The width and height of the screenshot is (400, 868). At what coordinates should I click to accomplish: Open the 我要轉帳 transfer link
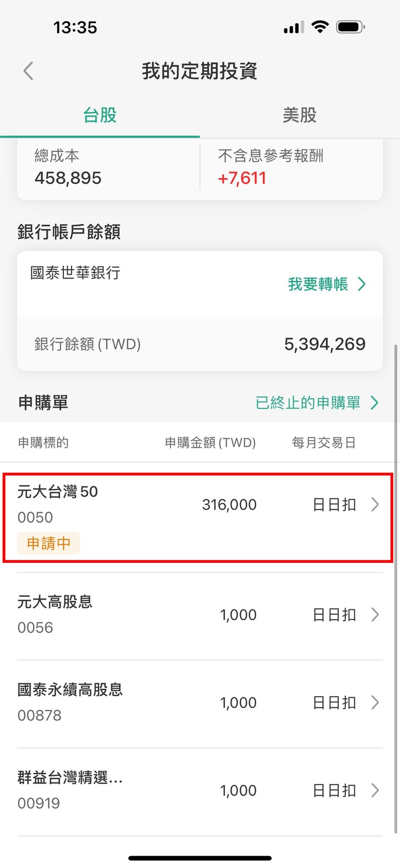[x=327, y=285]
